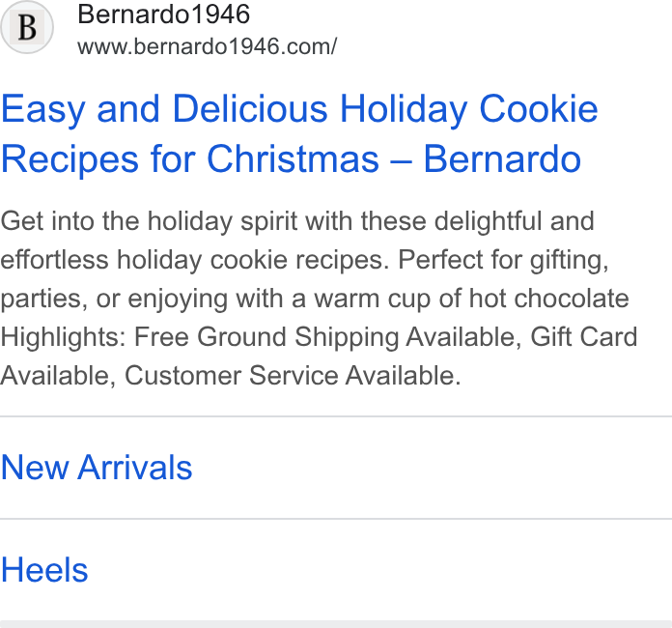Viewport: 672px width, 628px height.
Task: Click the Bernardo1946 site name text
Action: coord(164,14)
